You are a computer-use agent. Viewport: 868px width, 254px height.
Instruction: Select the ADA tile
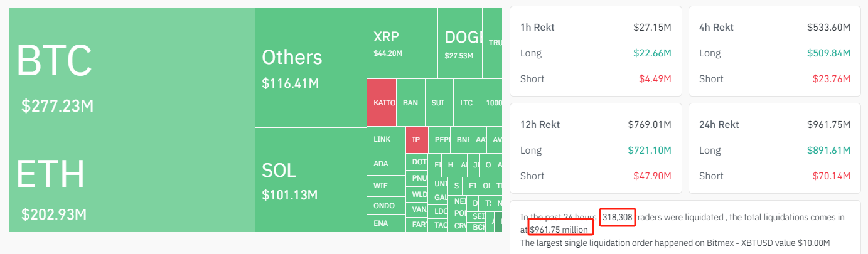[386, 164]
